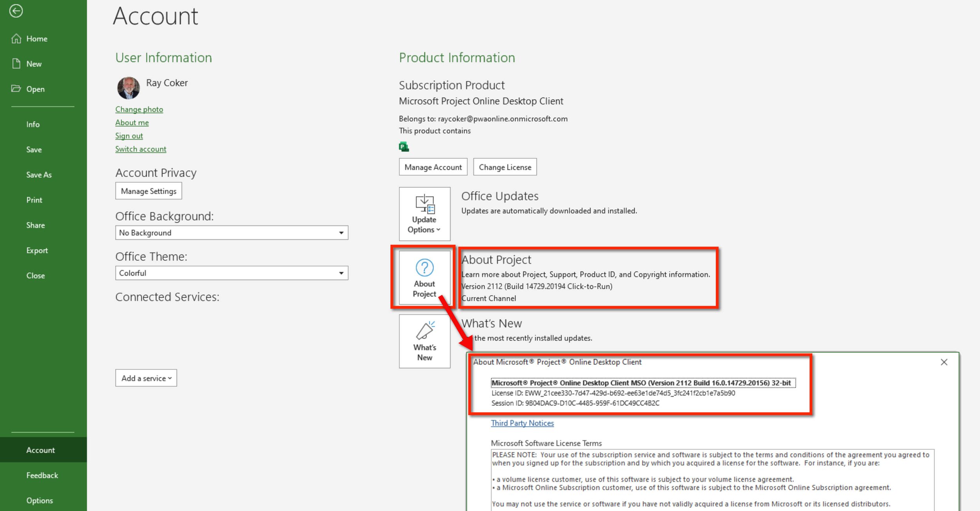Select Save As in the sidebar
Screen dimensions: 980x511
coord(39,175)
